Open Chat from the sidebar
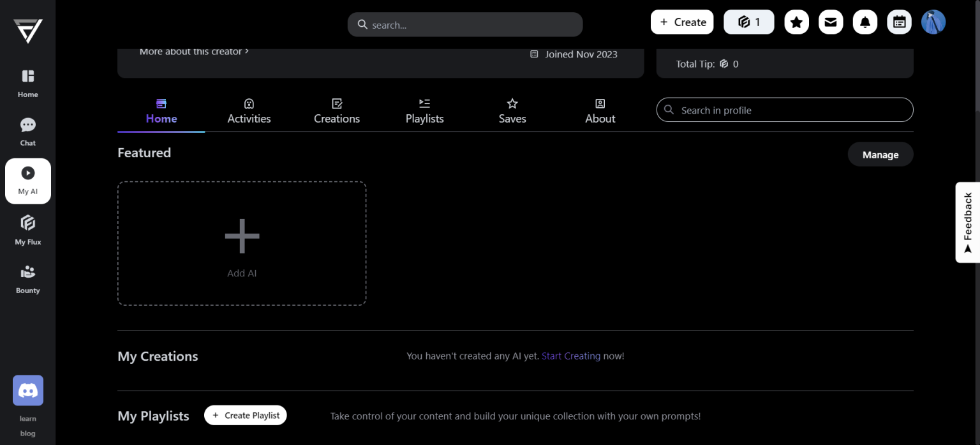Screen dimensions: 980x445 tap(27, 132)
